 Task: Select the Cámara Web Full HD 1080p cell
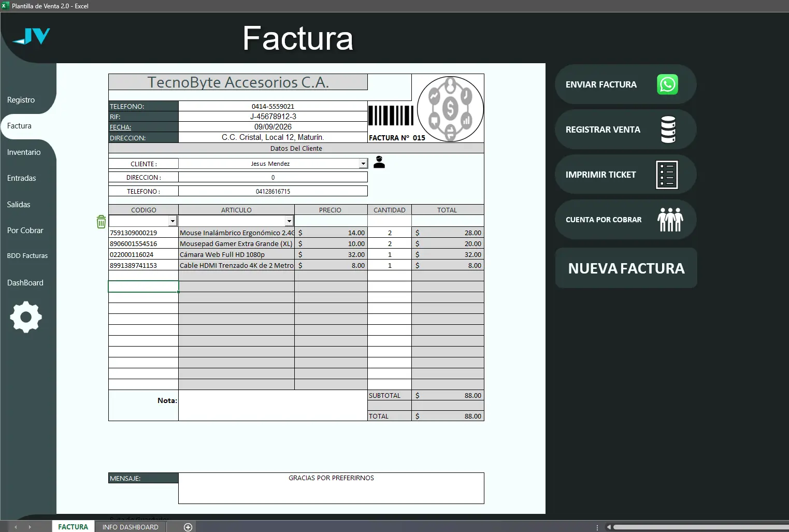click(236, 254)
